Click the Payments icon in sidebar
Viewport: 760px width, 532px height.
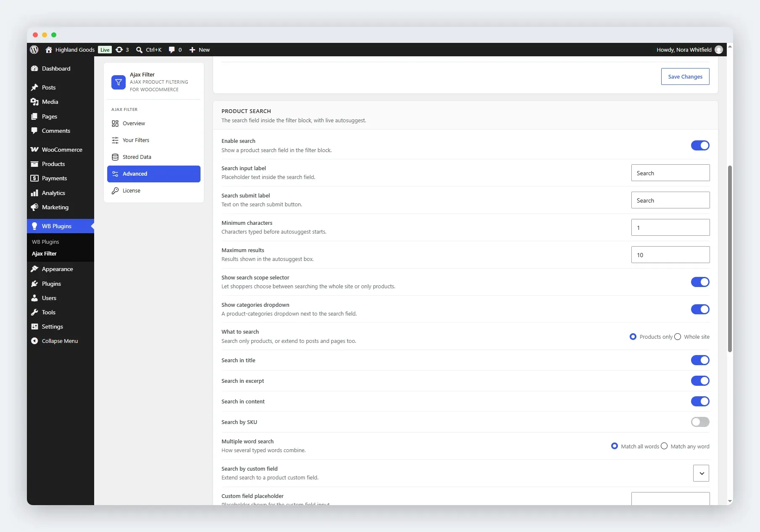(x=34, y=178)
